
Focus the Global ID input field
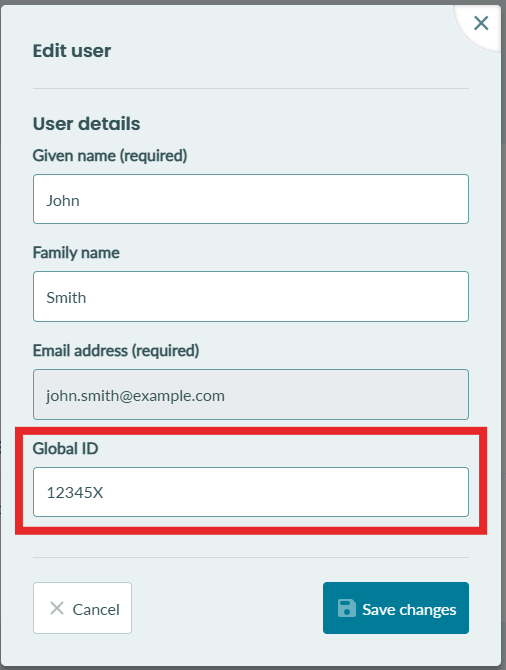pos(251,492)
